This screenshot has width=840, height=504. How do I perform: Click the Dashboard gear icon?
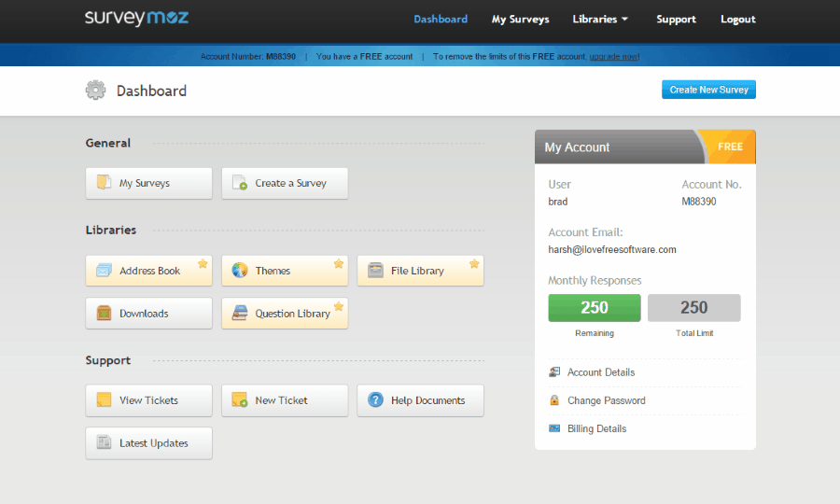(x=96, y=90)
